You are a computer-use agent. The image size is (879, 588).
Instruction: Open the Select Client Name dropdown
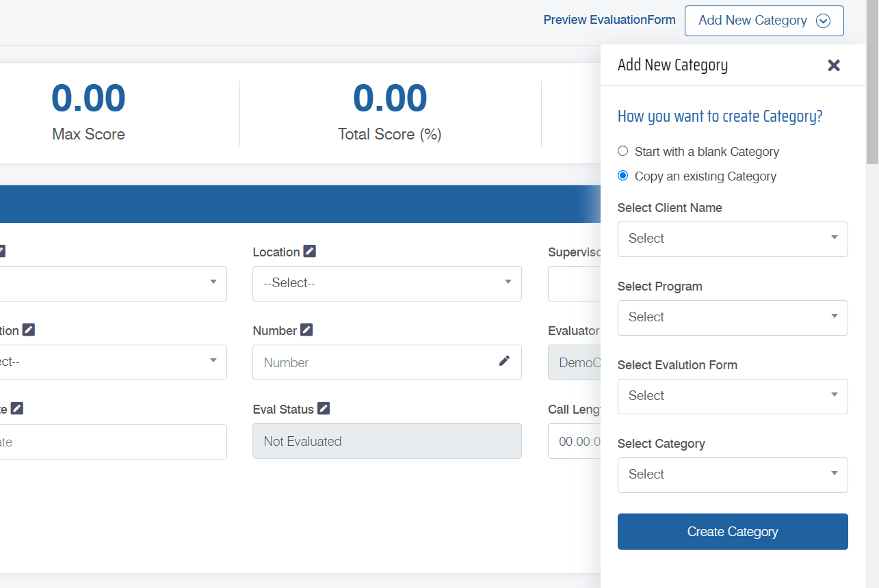pos(732,239)
